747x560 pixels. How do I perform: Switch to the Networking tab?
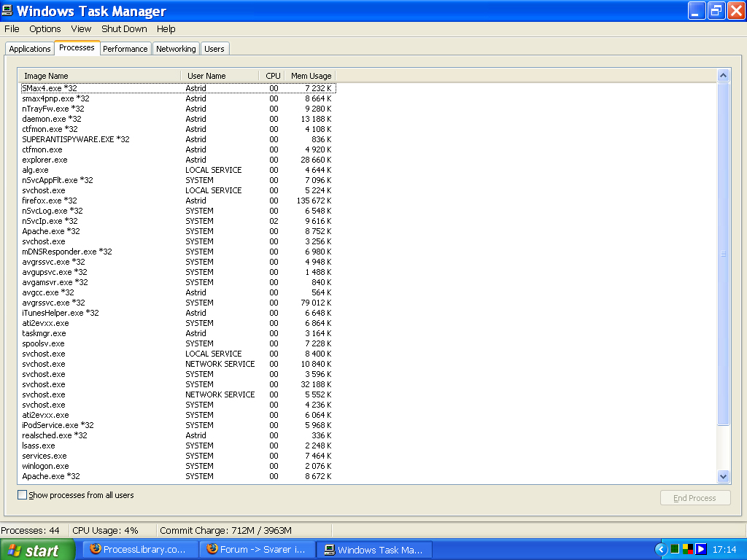176,49
